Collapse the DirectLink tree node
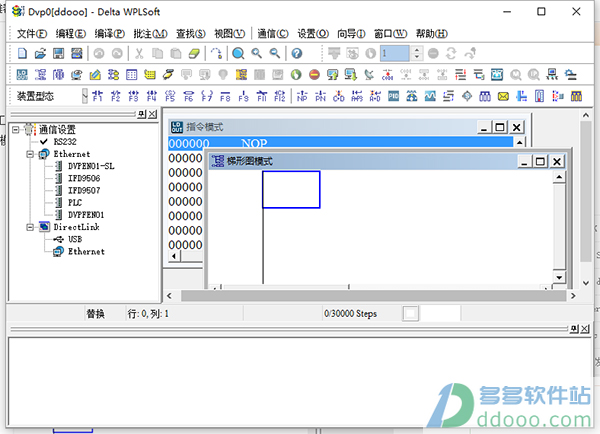This screenshot has width=600, height=434. [30, 227]
